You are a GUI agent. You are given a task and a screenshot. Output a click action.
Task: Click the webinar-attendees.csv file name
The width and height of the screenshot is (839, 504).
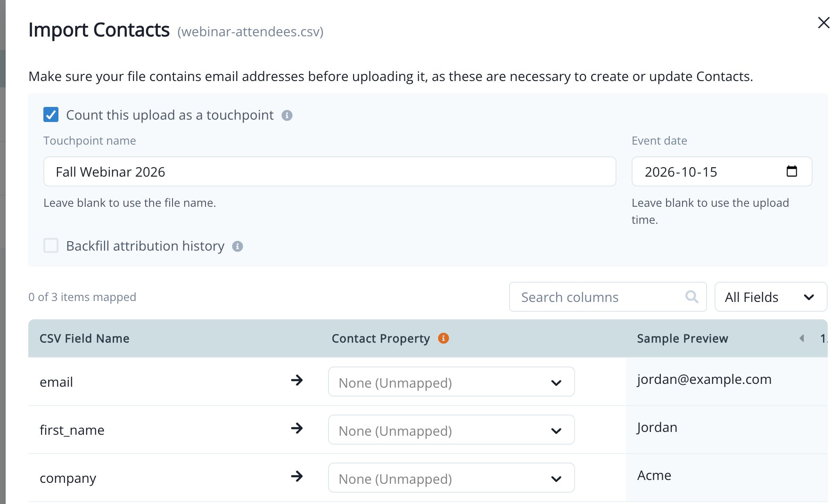click(250, 32)
